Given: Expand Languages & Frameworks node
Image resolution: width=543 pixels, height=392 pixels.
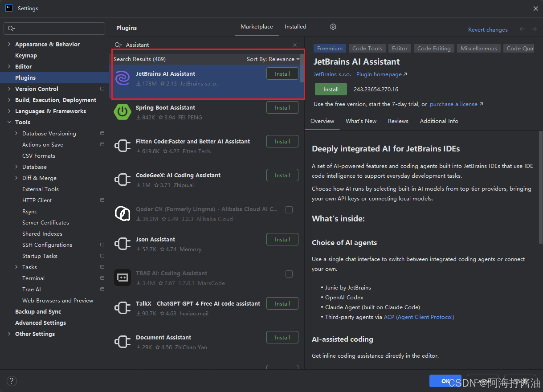Looking at the screenshot, I should 9,111.
